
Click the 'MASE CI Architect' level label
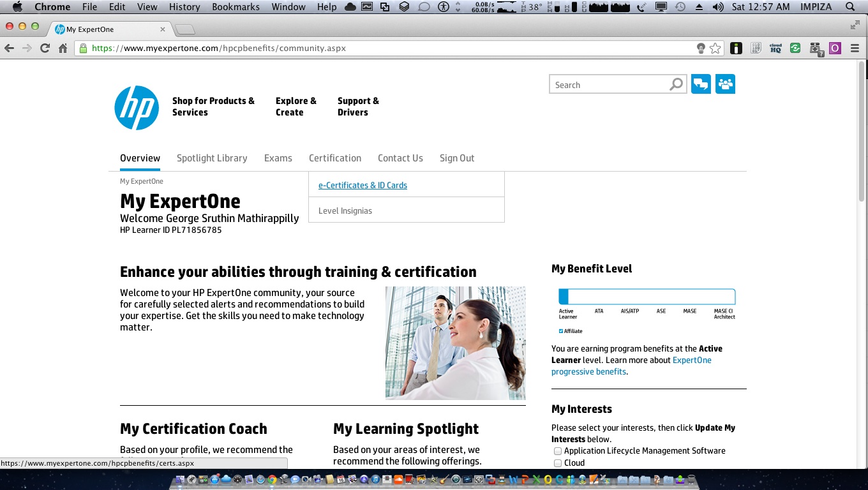tap(724, 314)
